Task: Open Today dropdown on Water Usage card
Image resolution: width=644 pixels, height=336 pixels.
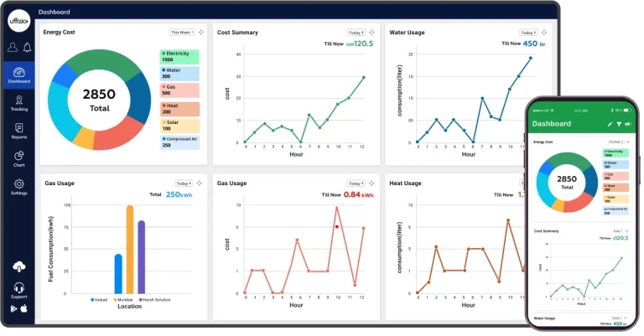Action: 528,33
